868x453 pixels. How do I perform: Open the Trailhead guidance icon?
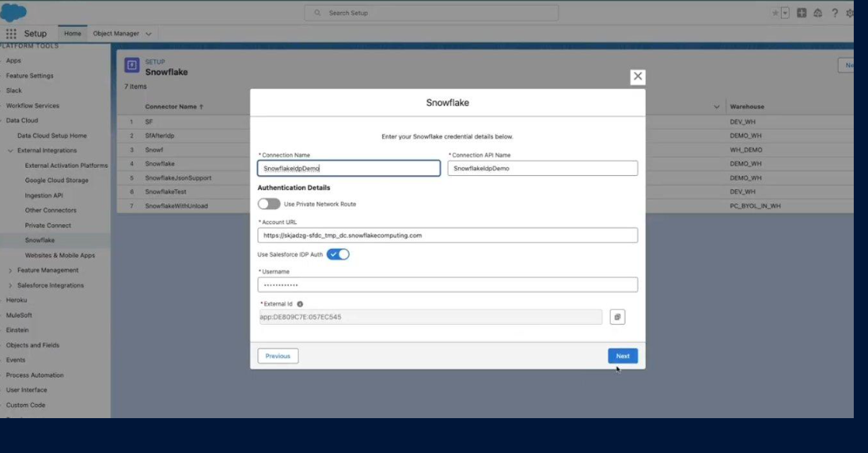[817, 13]
